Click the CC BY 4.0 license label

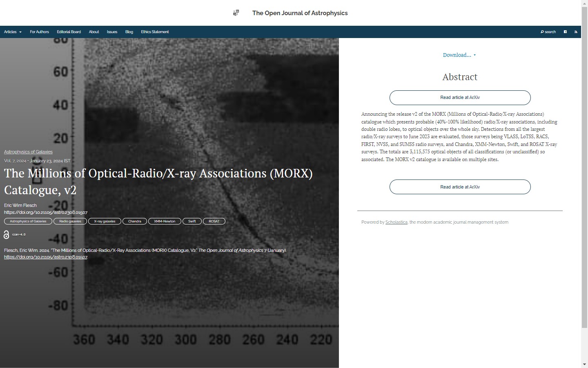(19, 235)
